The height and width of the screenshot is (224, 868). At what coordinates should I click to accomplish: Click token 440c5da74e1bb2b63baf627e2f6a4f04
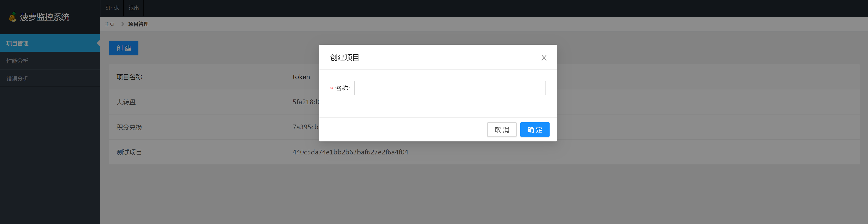click(x=350, y=152)
